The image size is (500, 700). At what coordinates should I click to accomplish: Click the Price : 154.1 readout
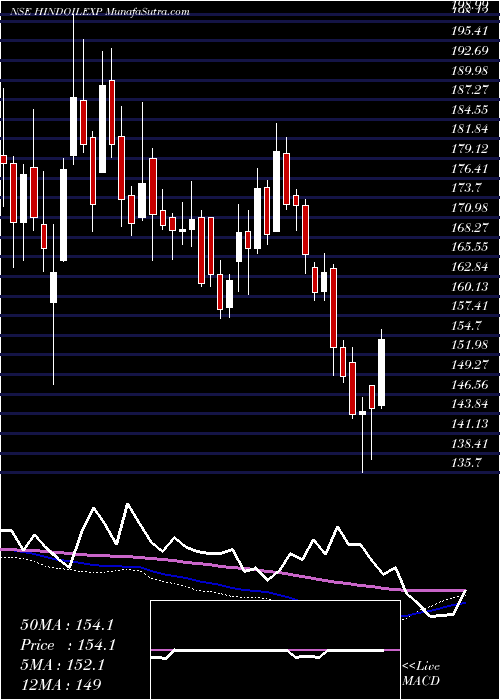click(x=68, y=645)
